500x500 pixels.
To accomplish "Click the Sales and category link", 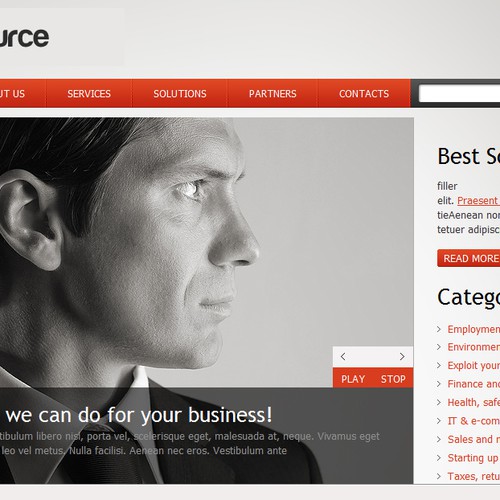I will pos(474,439).
